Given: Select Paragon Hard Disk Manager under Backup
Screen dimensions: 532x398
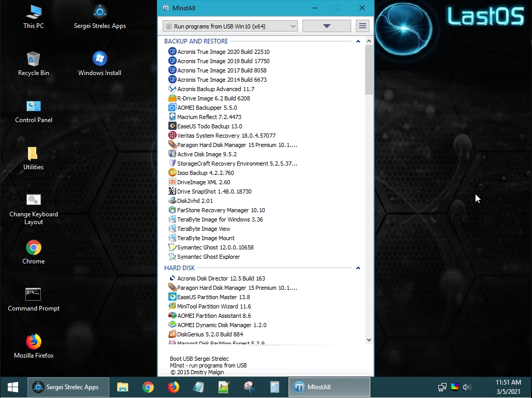Looking at the screenshot, I should (x=237, y=145).
